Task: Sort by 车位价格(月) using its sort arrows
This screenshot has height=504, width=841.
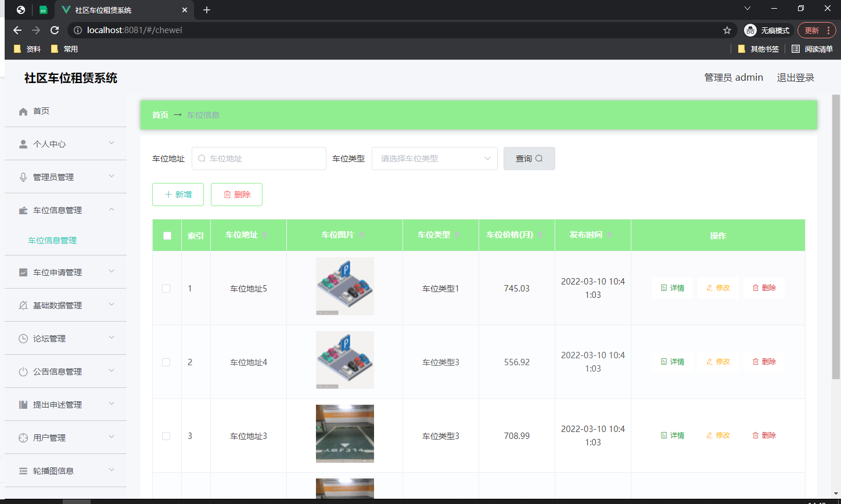Action: [x=541, y=235]
